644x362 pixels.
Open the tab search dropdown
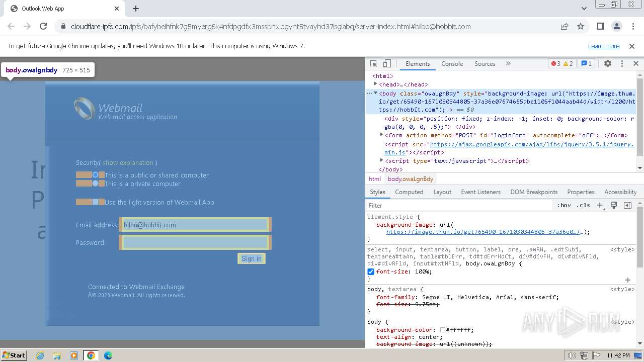[584, 9]
